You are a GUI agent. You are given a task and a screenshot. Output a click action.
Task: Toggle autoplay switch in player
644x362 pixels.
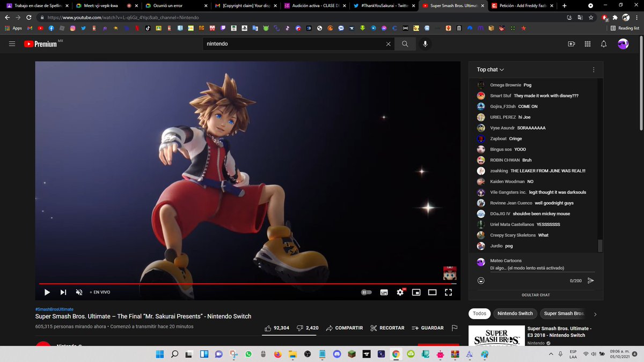pos(367,292)
